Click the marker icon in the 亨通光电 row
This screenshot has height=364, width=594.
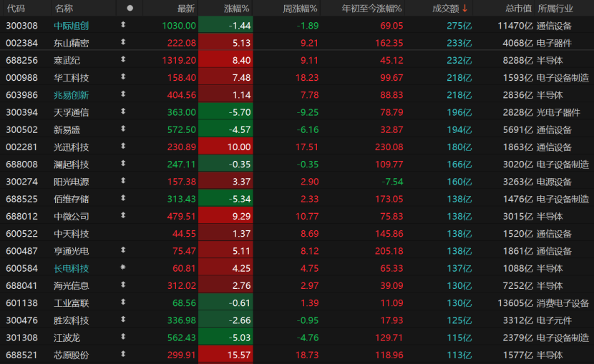coord(123,250)
